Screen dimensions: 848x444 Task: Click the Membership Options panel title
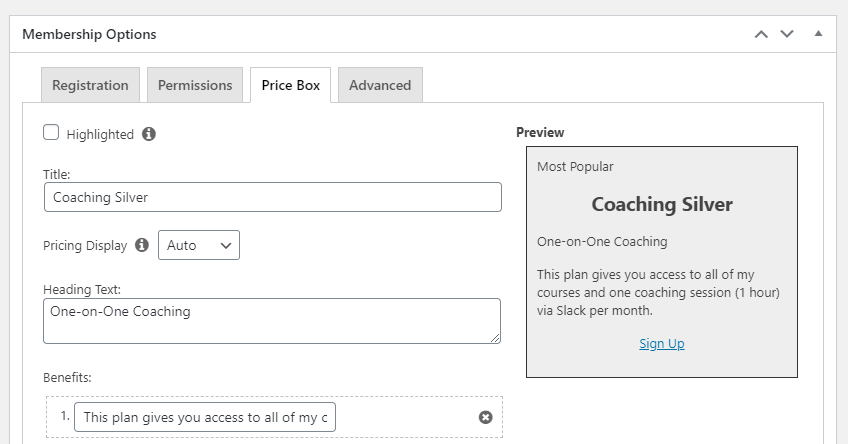pyautogui.click(x=89, y=34)
